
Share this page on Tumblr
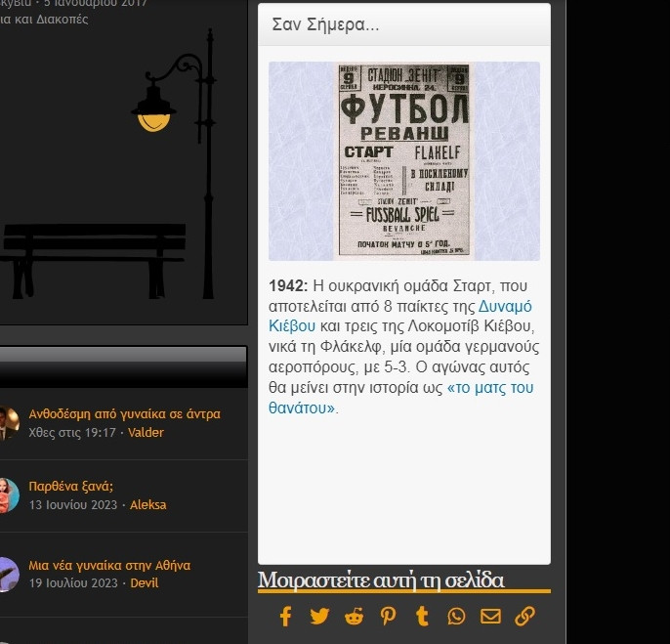pyautogui.click(x=422, y=617)
